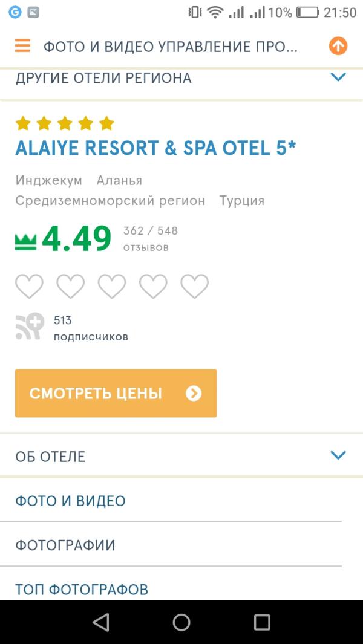Toggle the third heart rating
Image resolution: width=363 pixels, height=644 pixels.
click(112, 286)
